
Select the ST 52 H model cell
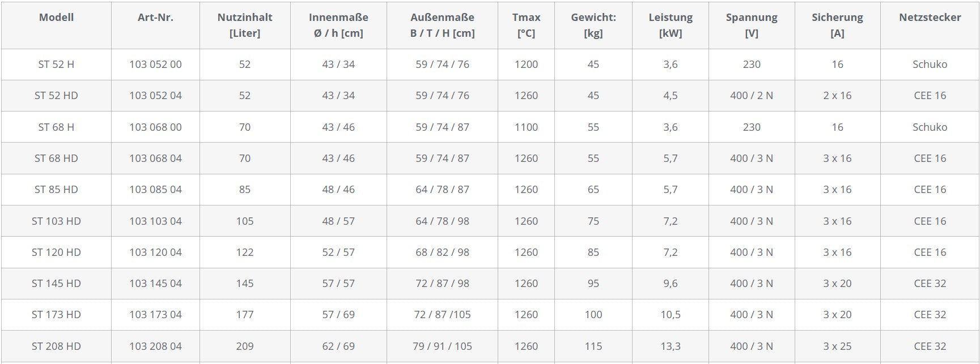coord(56,65)
